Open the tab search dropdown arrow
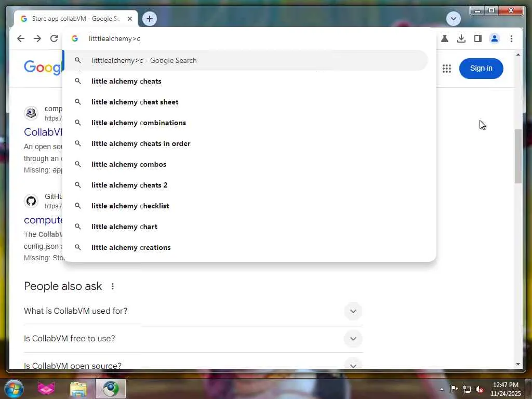The width and height of the screenshot is (532, 399). pos(453,19)
